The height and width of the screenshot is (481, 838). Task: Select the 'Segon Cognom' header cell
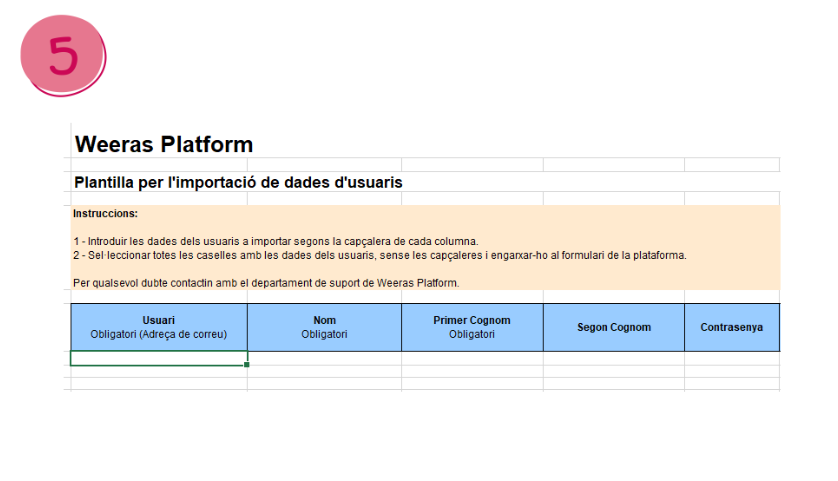[x=614, y=327]
